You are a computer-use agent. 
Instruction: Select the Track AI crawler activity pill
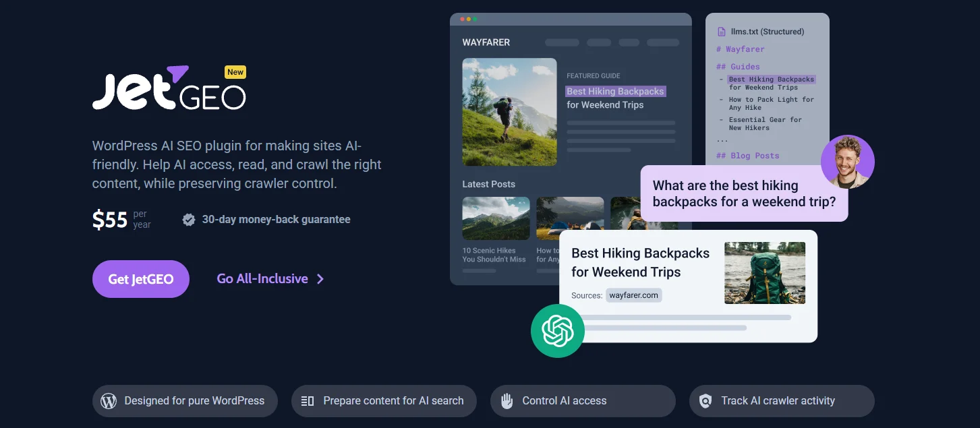tap(782, 401)
